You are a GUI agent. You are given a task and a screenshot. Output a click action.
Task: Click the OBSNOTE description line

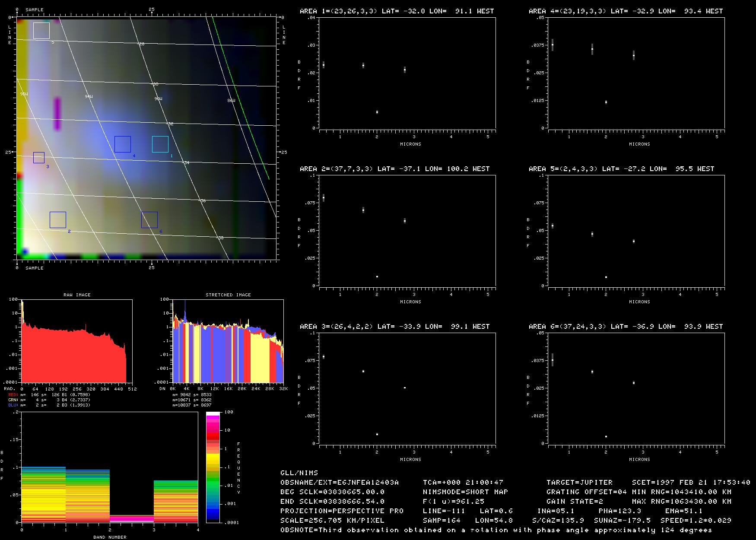click(496, 530)
